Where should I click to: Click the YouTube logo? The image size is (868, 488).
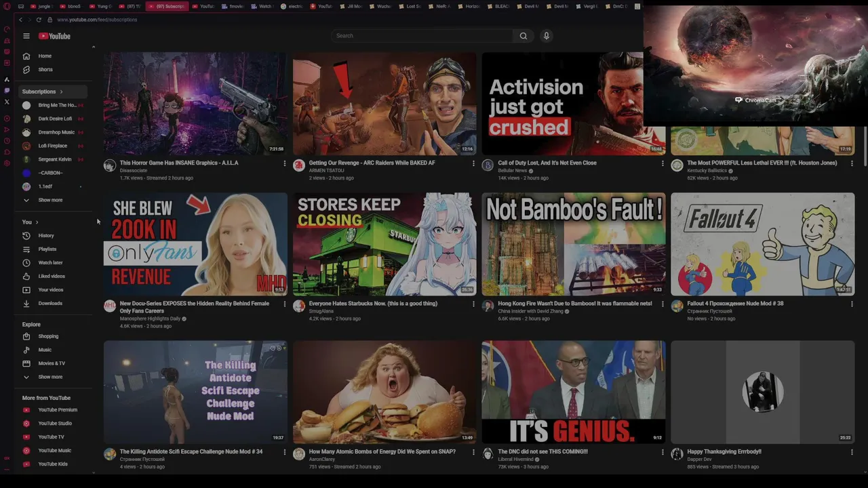(54, 36)
